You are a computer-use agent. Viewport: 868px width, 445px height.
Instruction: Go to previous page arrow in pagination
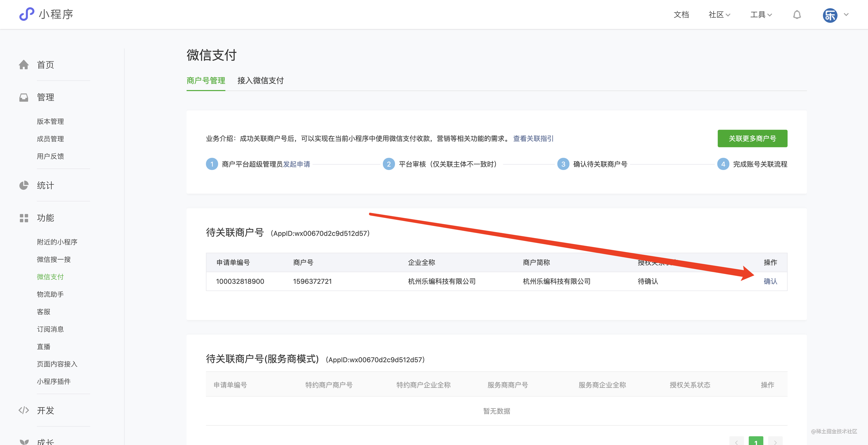pos(737,441)
